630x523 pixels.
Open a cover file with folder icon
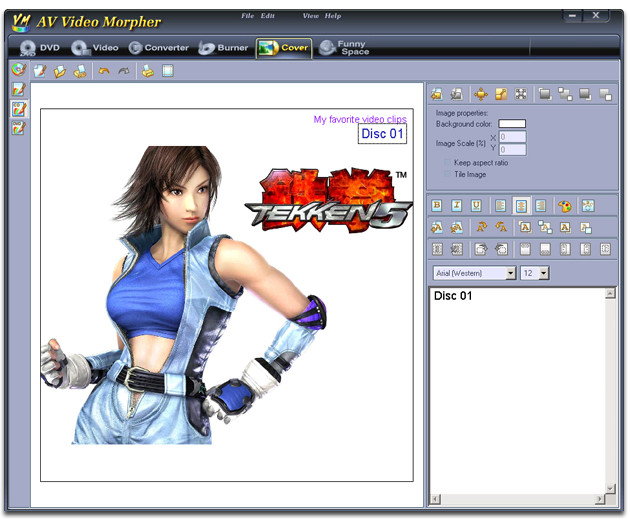60,71
